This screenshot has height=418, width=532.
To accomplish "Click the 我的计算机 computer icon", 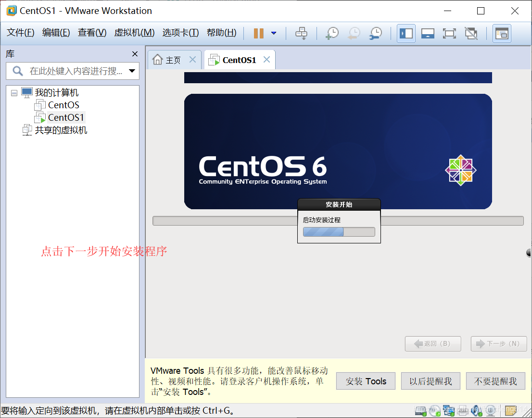I will coord(27,92).
